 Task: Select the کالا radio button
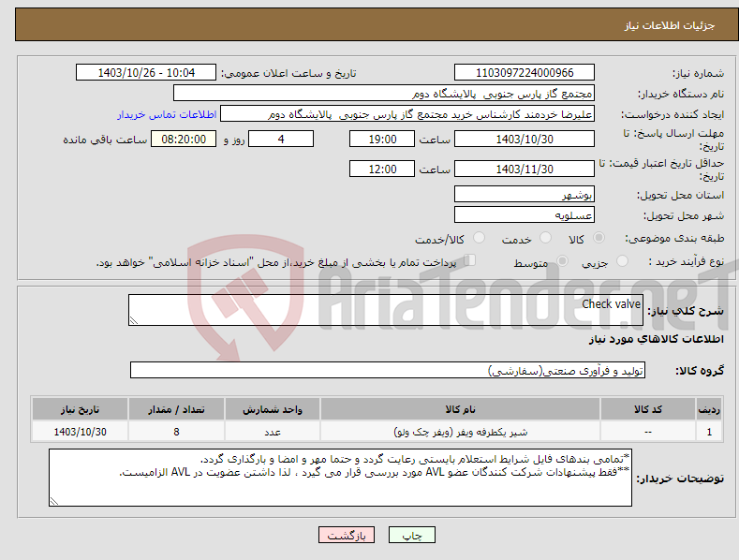tap(599, 238)
